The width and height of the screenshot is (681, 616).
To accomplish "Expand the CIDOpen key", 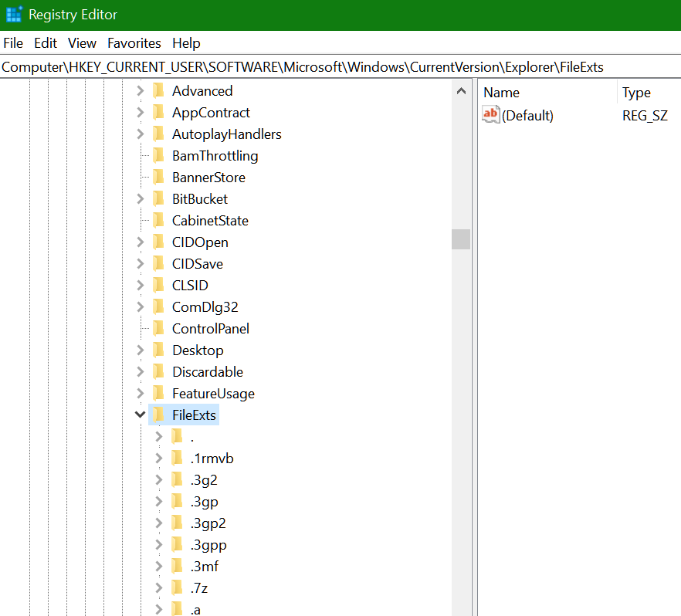I will 140,242.
